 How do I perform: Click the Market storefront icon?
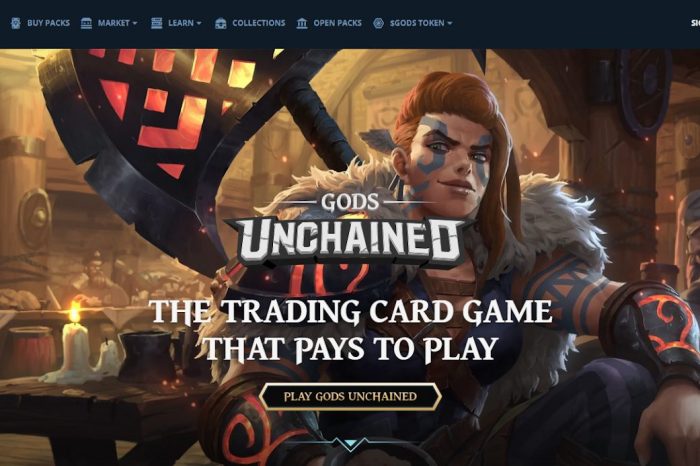[86, 23]
